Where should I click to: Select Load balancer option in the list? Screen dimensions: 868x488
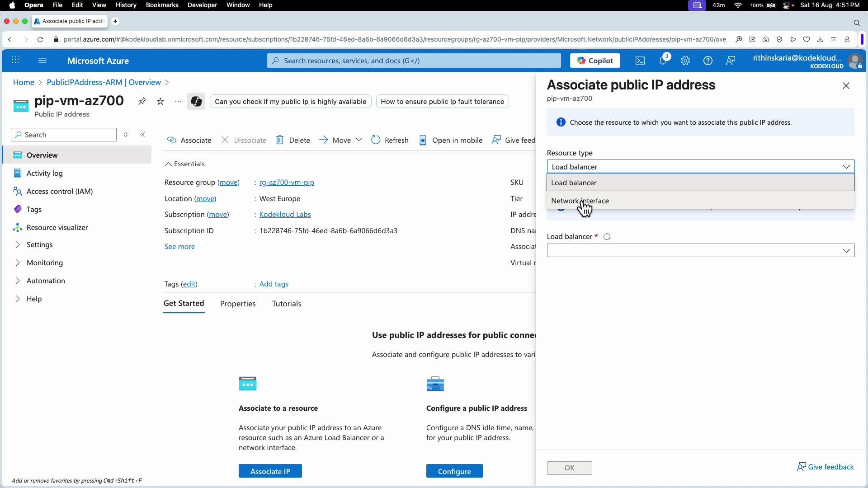coord(700,183)
